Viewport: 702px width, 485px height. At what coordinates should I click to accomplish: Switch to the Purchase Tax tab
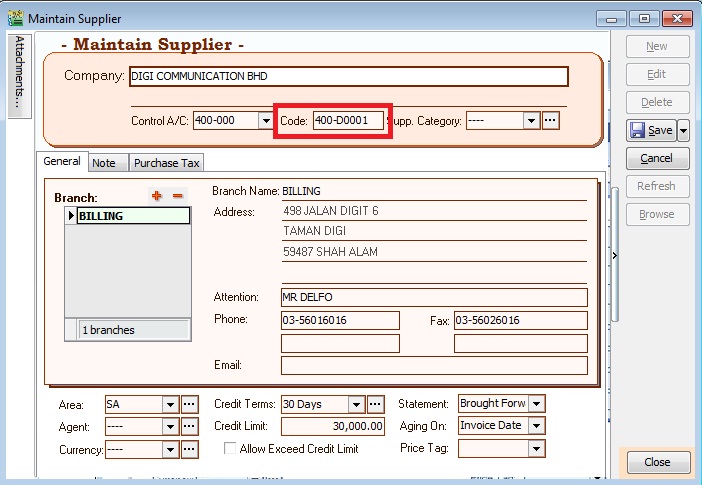tap(167, 163)
